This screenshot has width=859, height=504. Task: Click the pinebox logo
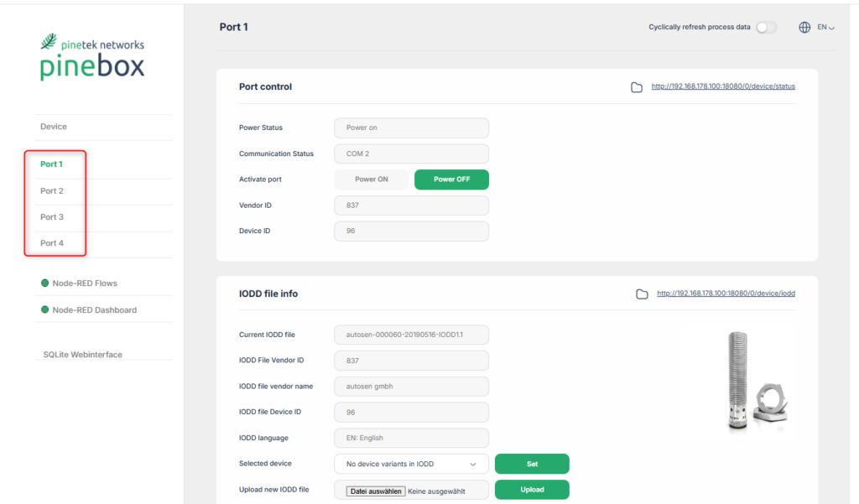point(92,58)
